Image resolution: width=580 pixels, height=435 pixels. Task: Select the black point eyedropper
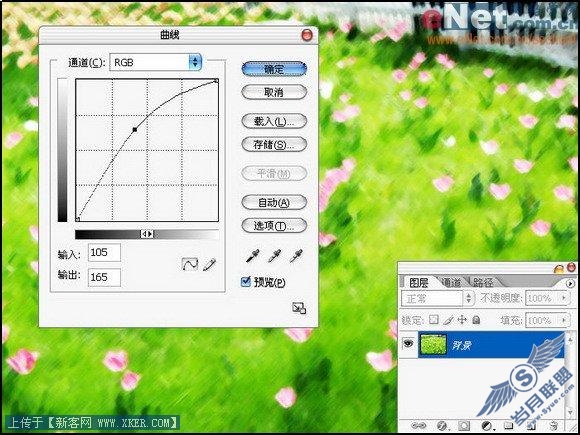(253, 256)
